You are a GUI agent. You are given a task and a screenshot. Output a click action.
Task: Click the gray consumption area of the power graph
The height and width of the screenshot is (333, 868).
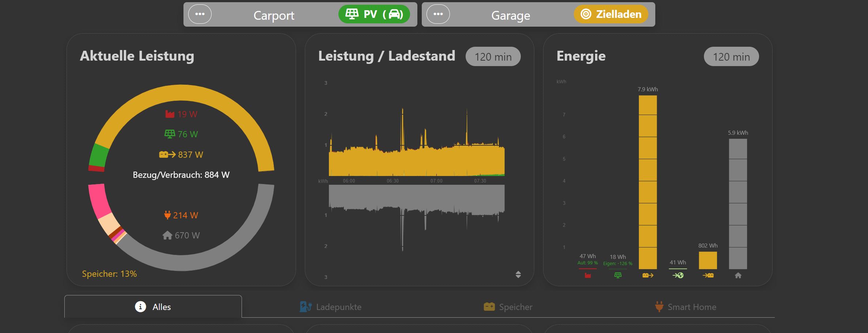click(417, 197)
